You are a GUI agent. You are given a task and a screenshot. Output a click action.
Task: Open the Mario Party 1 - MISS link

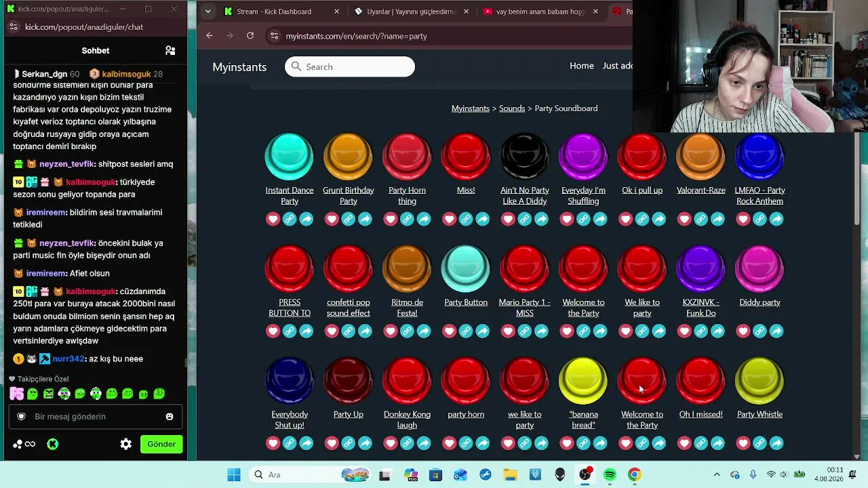coord(525,308)
